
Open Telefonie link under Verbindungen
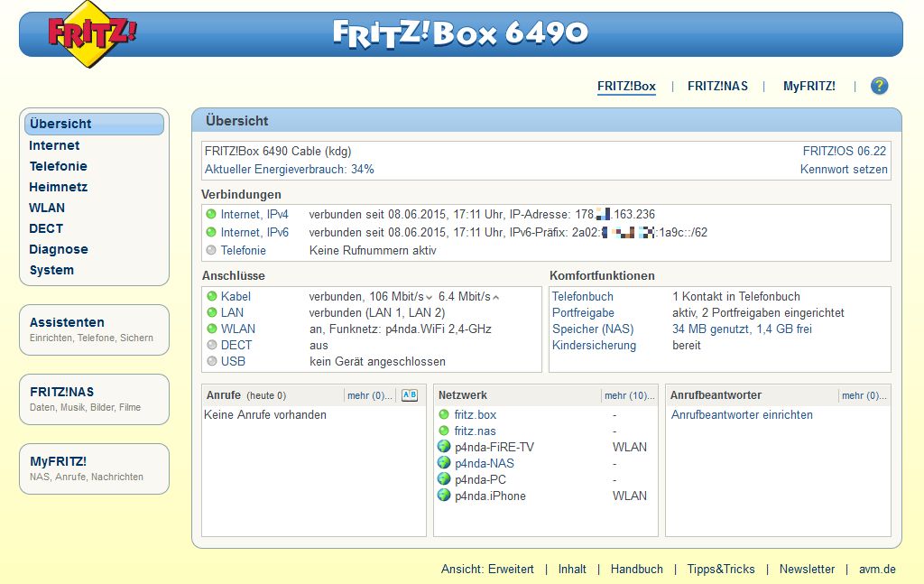(x=244, y=250)
